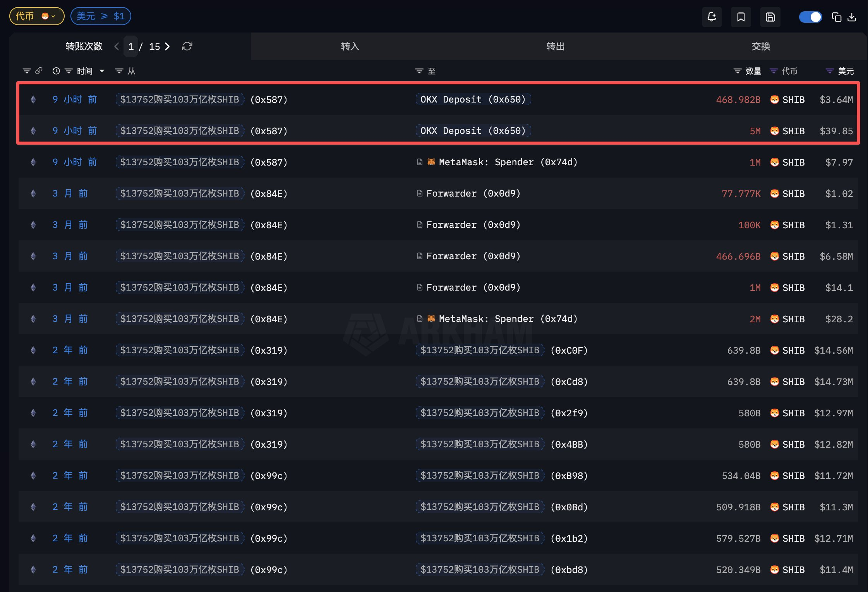Switch to the 转入 tab
Screen dimensions: 868x592
pos(350,46)
